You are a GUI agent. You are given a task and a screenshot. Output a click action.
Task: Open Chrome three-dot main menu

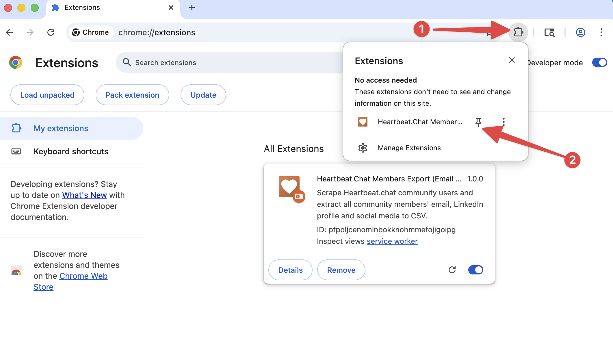click(601, 32)
